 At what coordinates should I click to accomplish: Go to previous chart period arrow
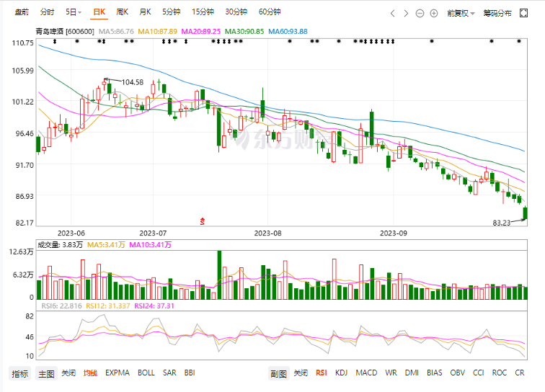coord(393,13)
